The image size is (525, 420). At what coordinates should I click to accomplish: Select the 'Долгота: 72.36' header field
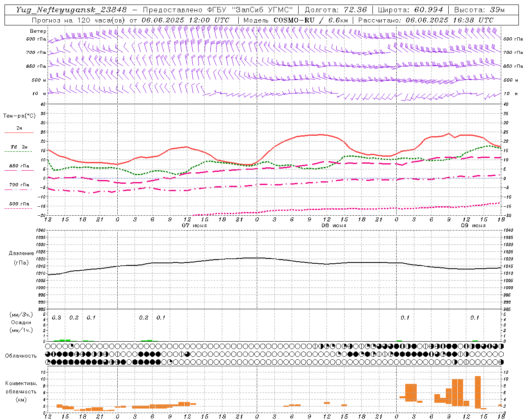pos(336,10)
